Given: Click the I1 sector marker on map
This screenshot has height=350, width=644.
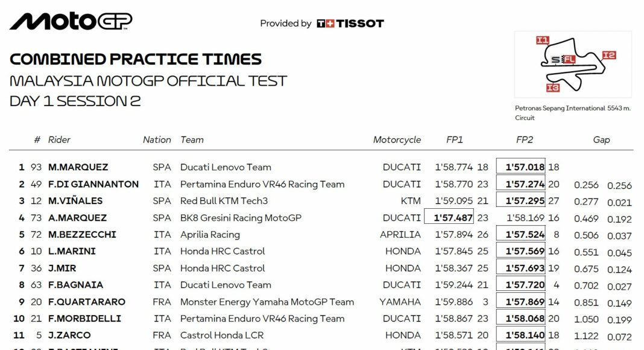Looking at the screenshot, I should click(x=543, y=40).
